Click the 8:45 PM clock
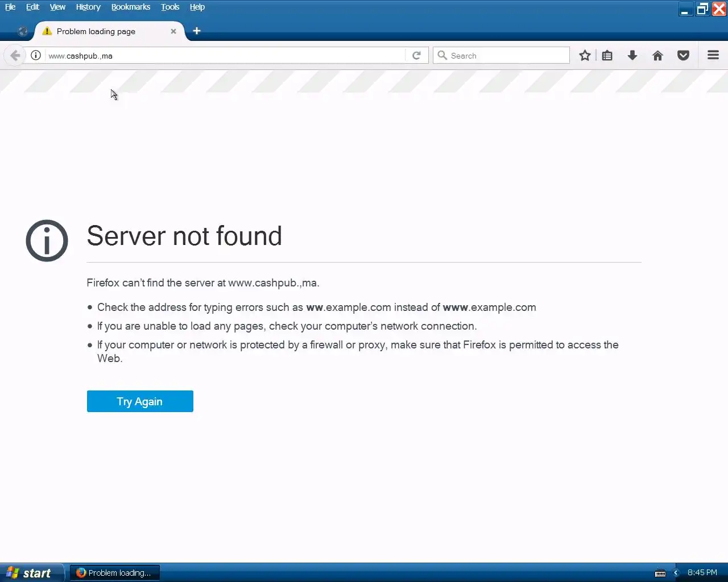Screen dimensions: 728x582 (x=702, y=572)
